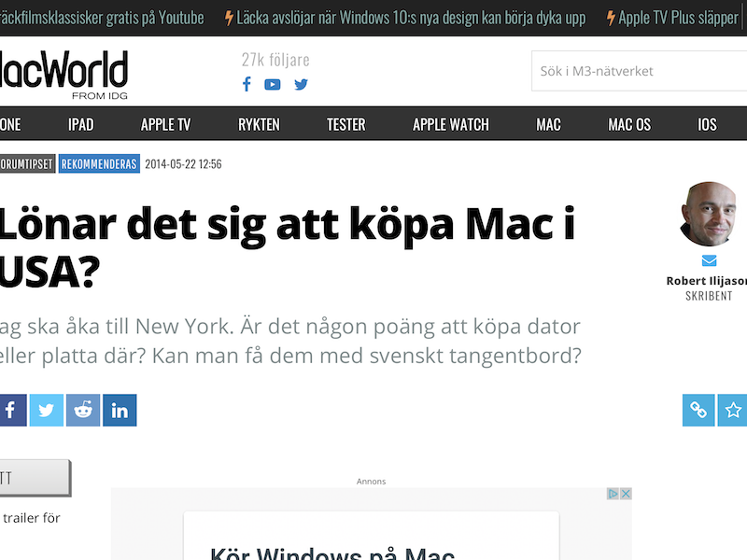Open the AdChoices info icon on ad
This screenshot has width=747, height=560.
[613, 494]
